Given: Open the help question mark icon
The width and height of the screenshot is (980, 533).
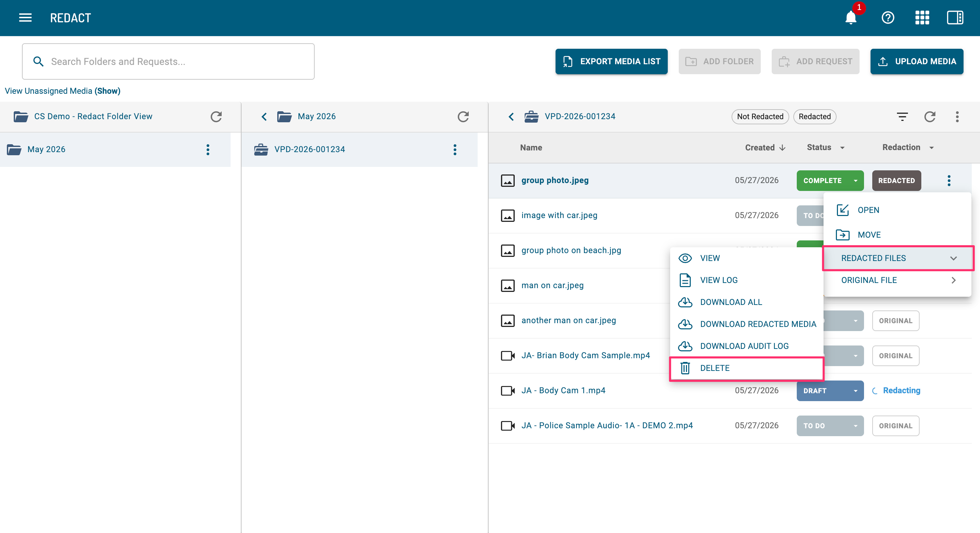Looking at the screenshot, I should (888, 18).
